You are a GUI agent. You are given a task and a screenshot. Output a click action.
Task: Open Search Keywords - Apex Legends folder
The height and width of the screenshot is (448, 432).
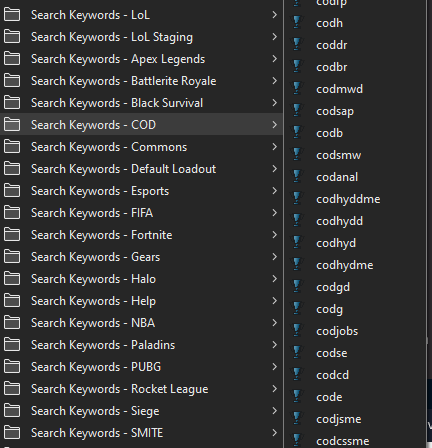141,59
